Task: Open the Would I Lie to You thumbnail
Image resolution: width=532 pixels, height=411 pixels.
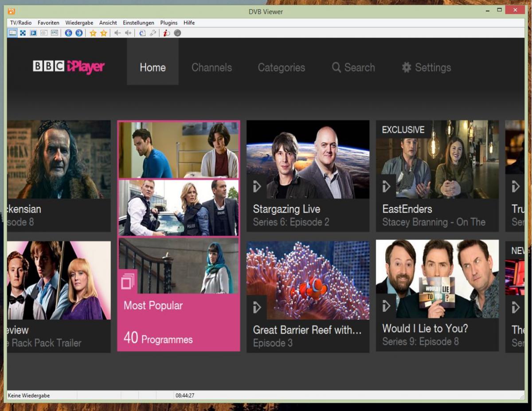Action: click(438, 279)
